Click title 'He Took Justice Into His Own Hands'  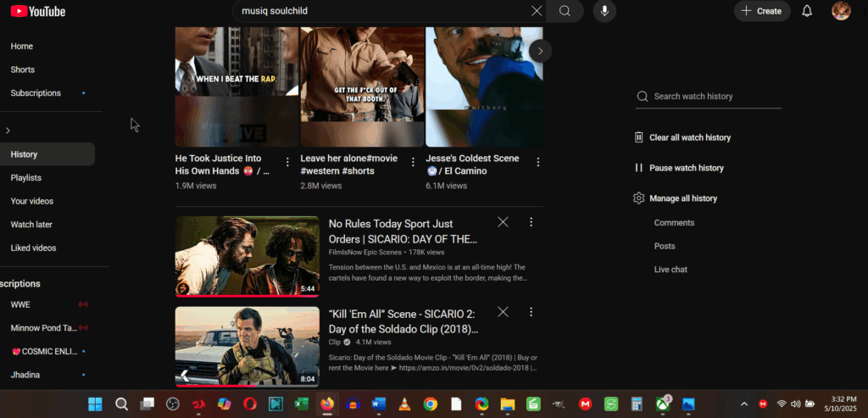(223, 164)
